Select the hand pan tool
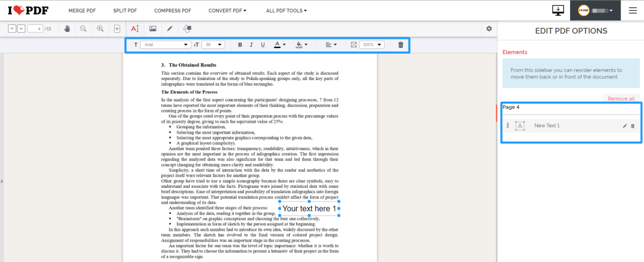 point(67,29)
